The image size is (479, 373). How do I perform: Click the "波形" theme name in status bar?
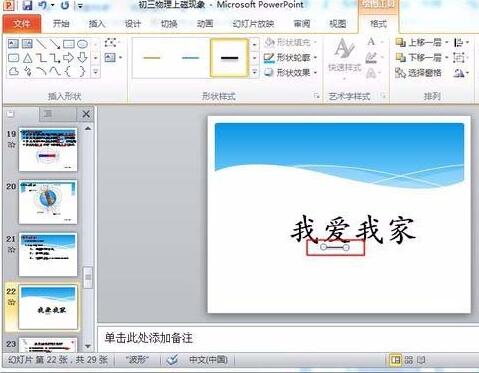click(137, 360)
